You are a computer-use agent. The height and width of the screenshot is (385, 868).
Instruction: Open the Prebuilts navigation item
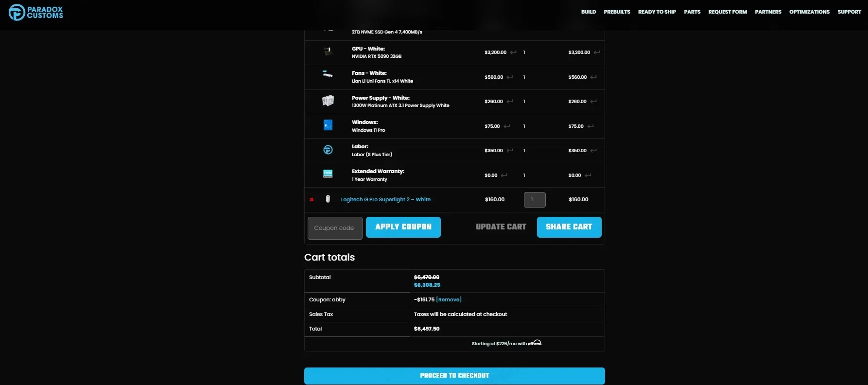pyautogui.click(x=617, y=12)
